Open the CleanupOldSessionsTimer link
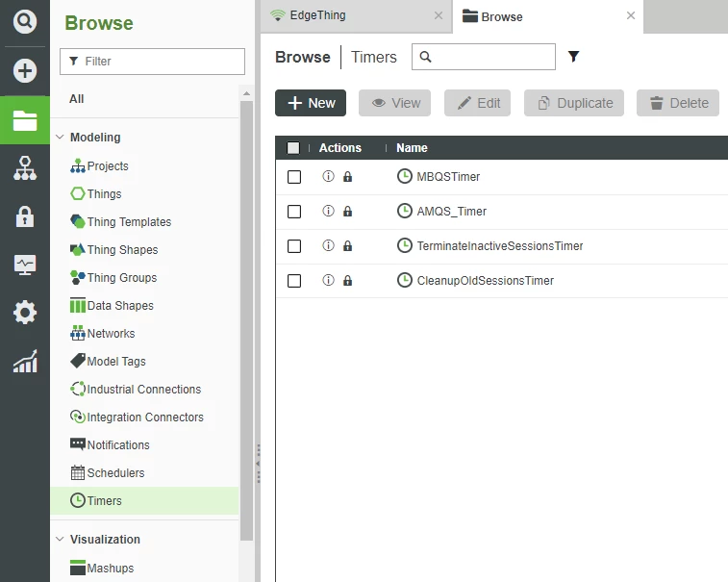 (486, 281)
